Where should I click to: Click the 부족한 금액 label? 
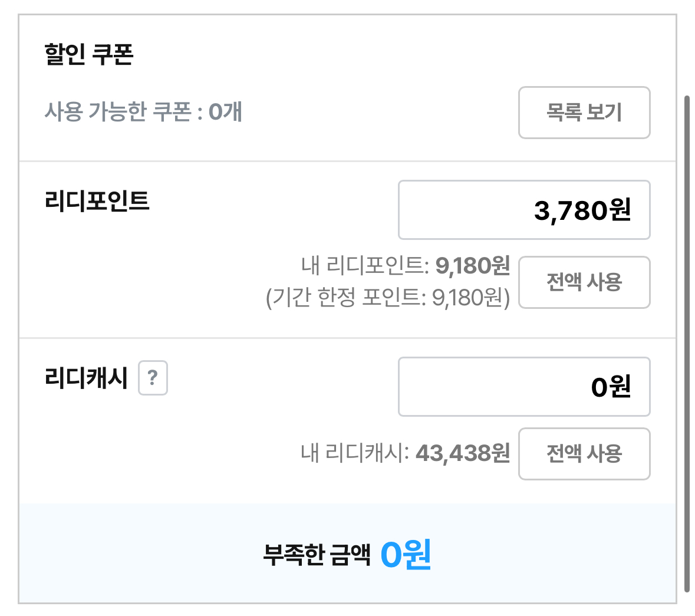pos(317,555)
